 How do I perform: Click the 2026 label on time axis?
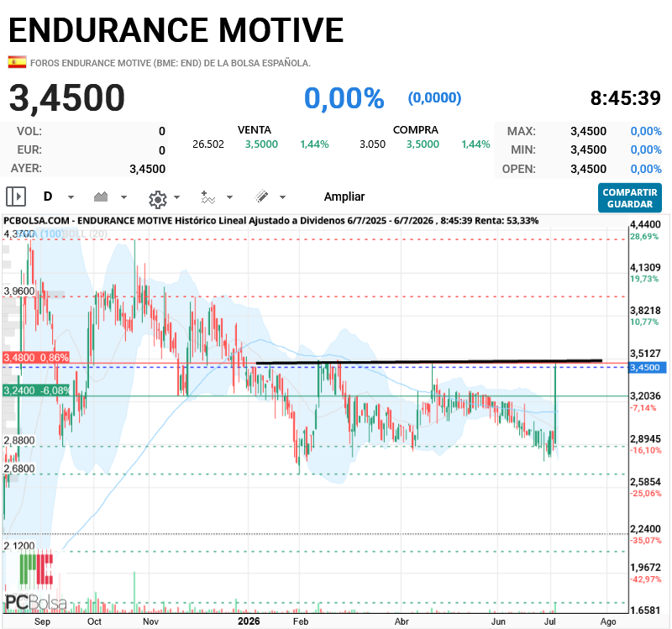click(x=249, y=621)
